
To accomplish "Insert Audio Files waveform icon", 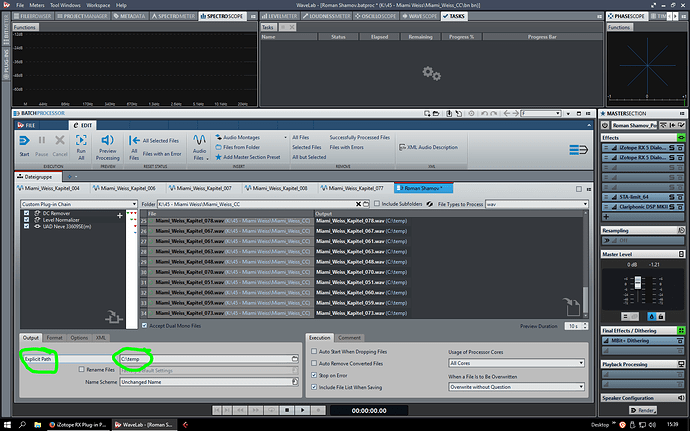I will pos(199,140).
